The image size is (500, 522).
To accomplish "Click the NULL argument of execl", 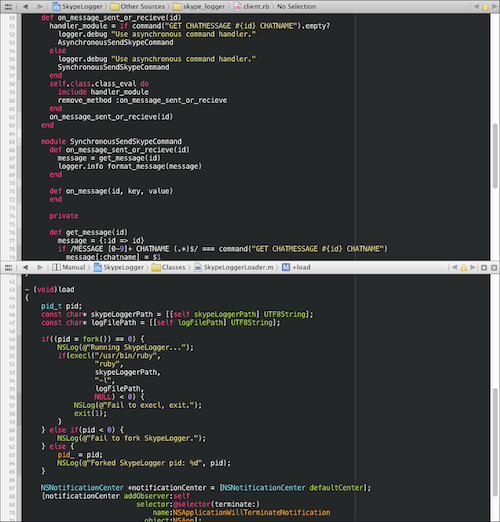I will (102, 397).
